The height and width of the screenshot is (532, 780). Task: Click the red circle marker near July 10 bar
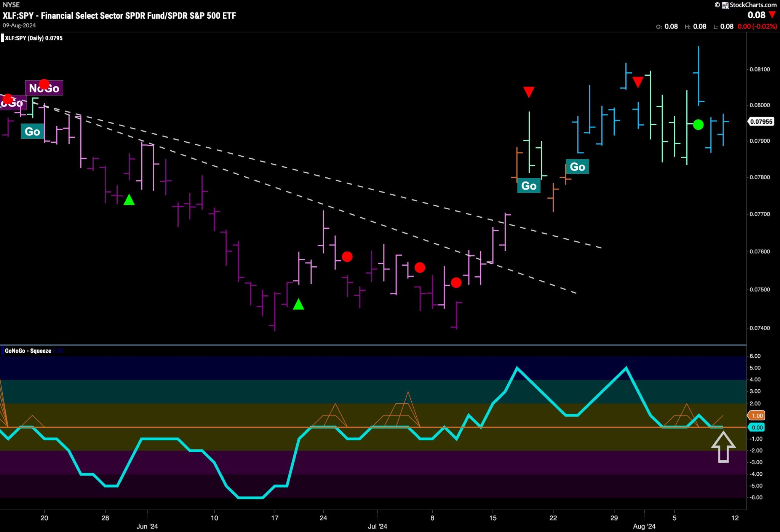(456, 282)
